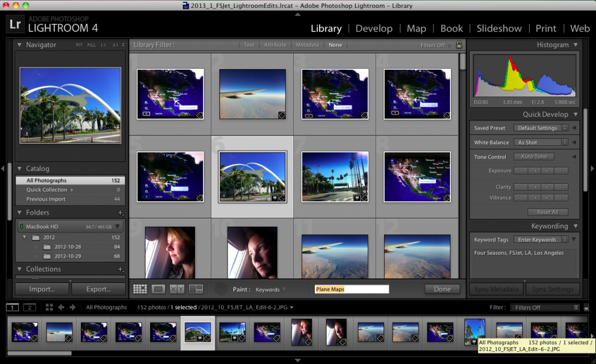This screenshot has width=596, height=364.
Task: Set Navigator zoom to 3:1
Action: pos(115,45)
